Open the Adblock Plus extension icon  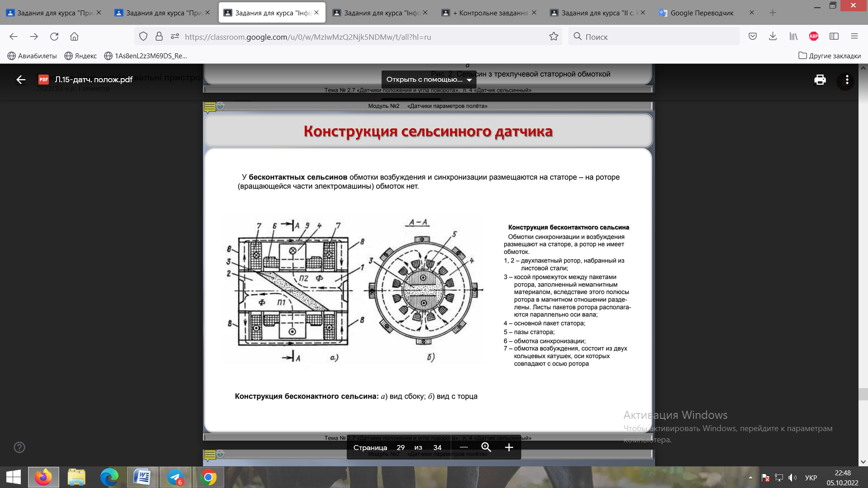coord(814,37)
